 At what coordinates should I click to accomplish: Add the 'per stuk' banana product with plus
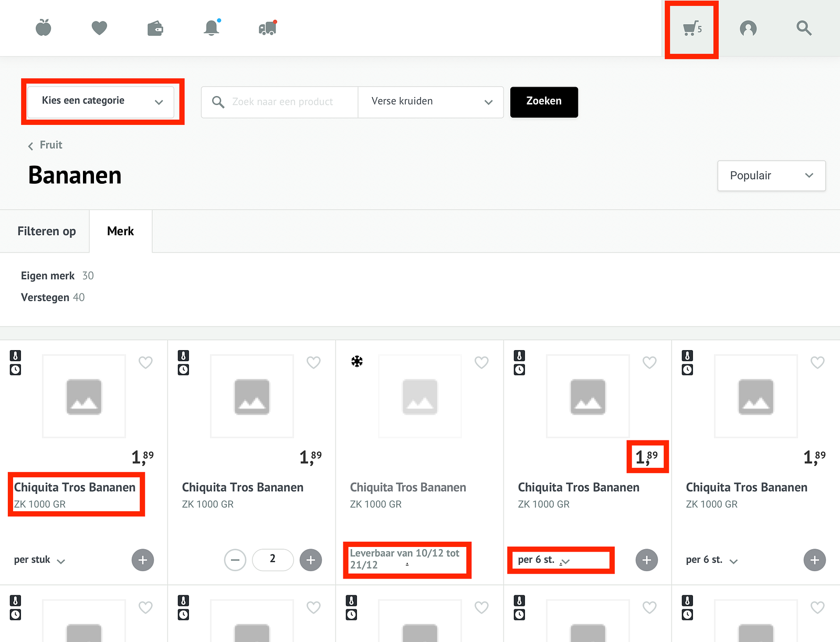coord(143,560)
